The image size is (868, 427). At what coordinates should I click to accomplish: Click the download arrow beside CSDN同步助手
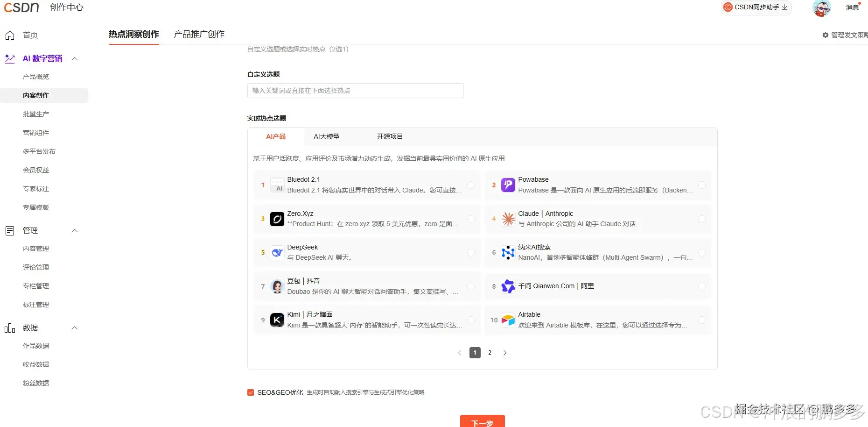(x=784, y=7)
